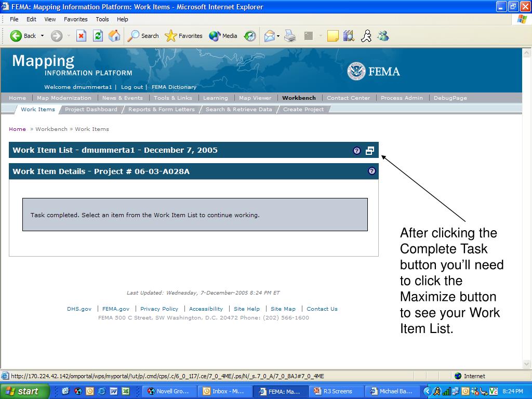
Task: Open the Project Dashboard subtab
Action: click(x=91, y=109)
